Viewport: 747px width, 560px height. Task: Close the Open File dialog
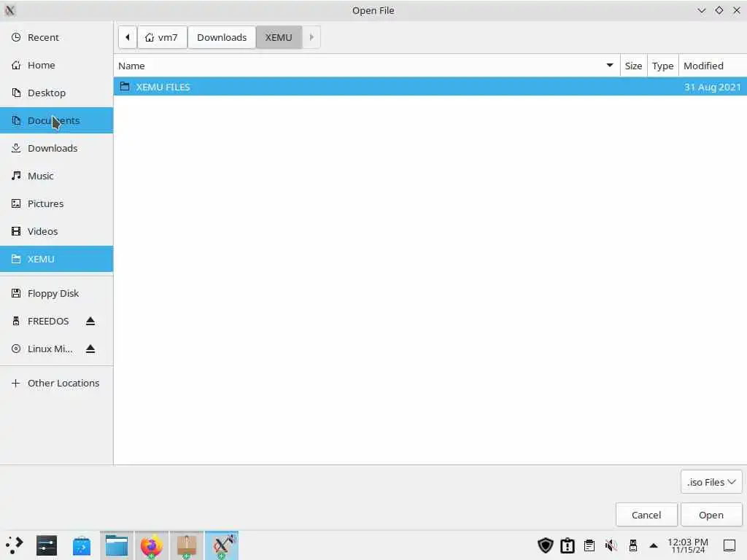(x=737, y=10)
